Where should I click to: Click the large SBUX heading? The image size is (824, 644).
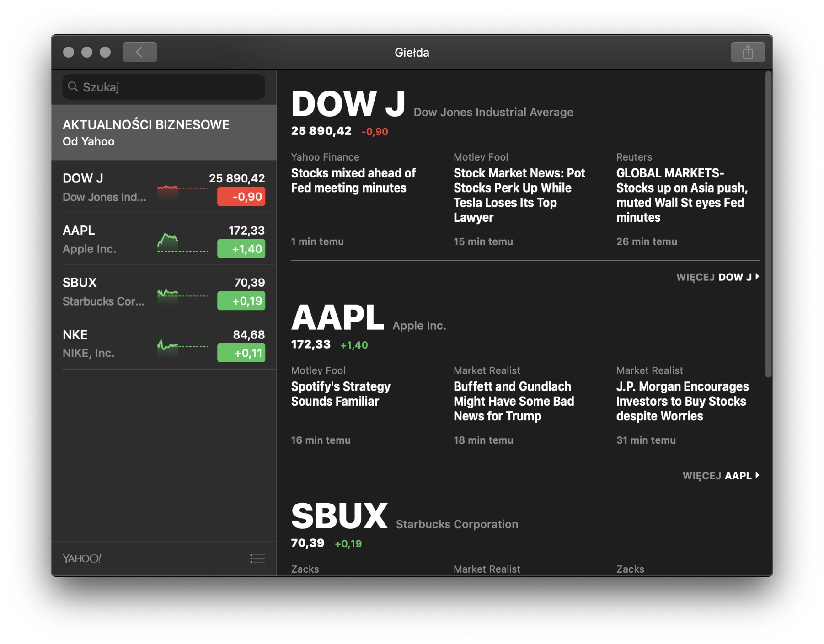point(339,516)
